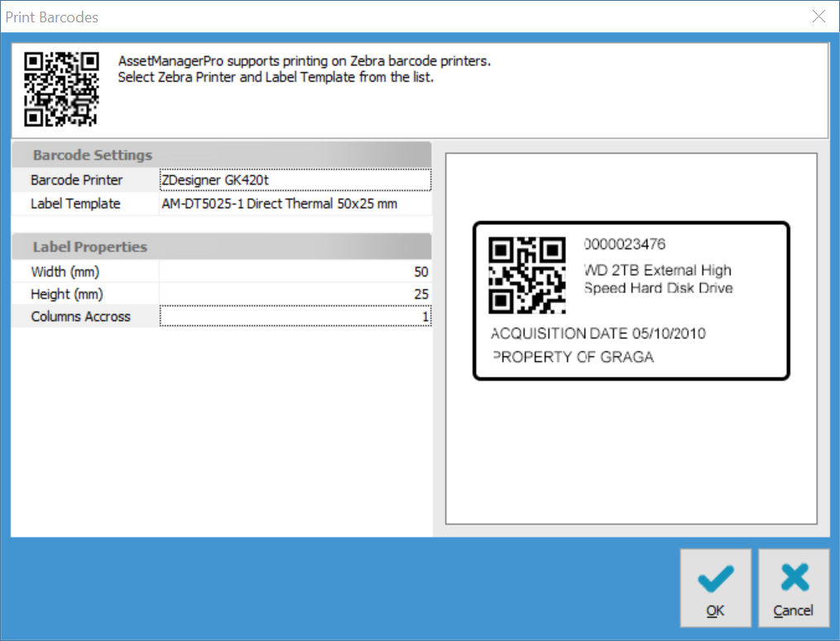Click the label preview QR code
This screenshot has width=840, height=641.
[x=527, y=275]
